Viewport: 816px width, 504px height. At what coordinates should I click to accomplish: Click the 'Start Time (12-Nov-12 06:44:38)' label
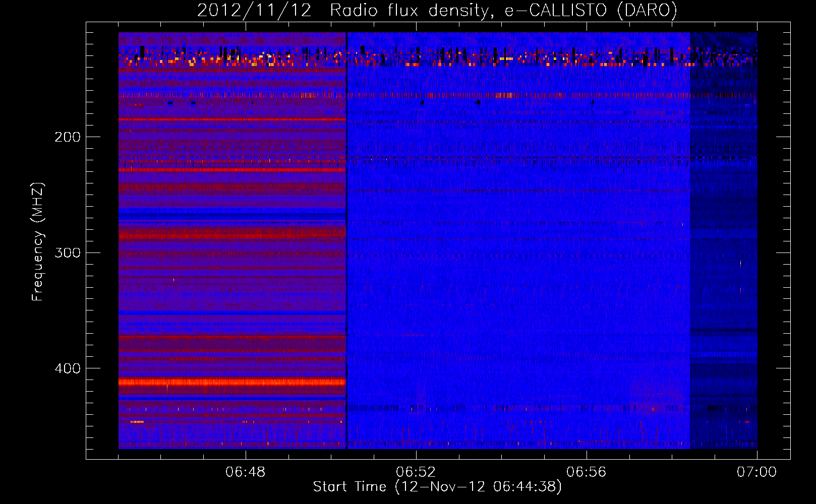tap(437, 487)
